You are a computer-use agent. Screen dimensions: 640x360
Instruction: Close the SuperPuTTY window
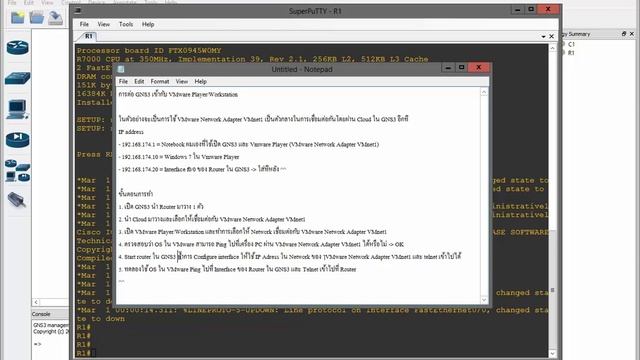[x=548, y=9]
